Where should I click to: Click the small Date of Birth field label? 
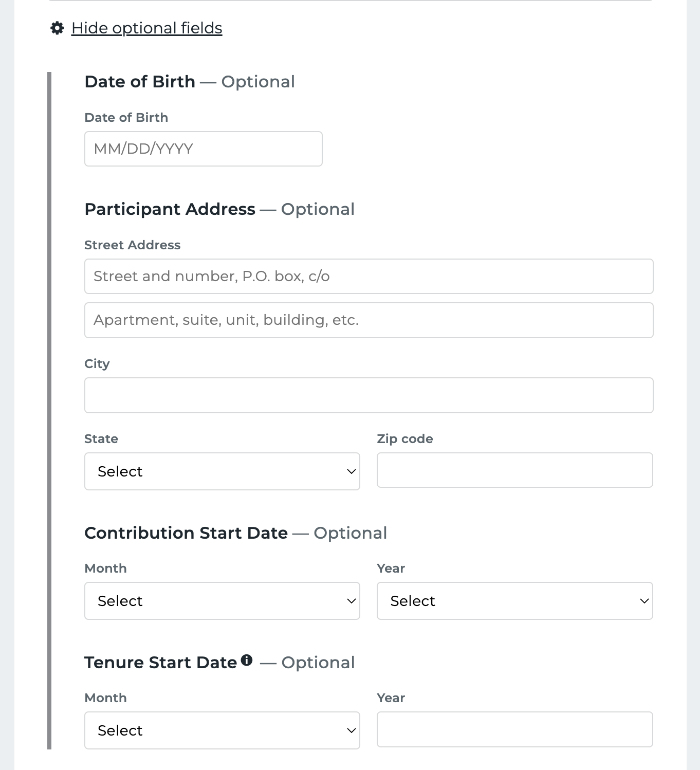pyautogui.click(x=126, y=118)
